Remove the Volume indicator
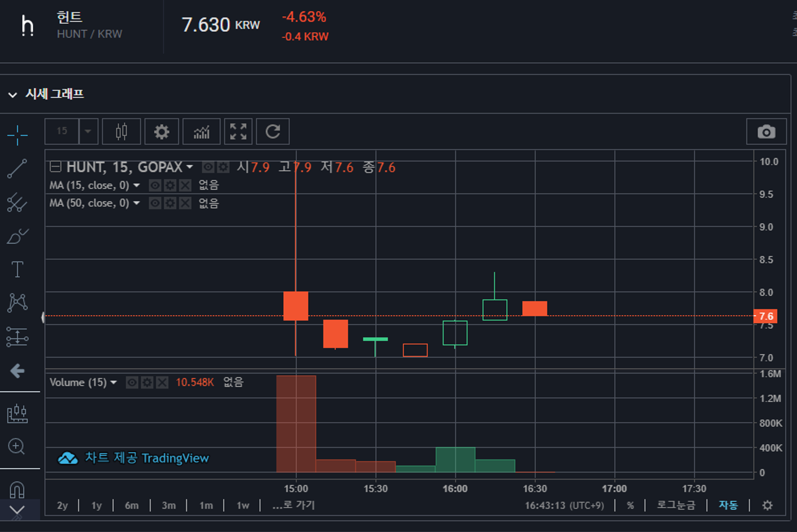Screen dimensions: 797x532 click(x=163, y=383)
